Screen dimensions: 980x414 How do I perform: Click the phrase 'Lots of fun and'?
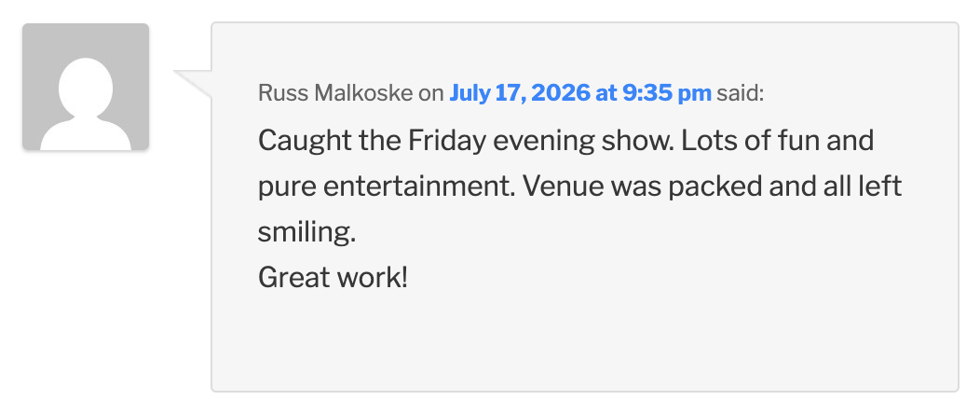pyautogui.click(x=778, y=141)
